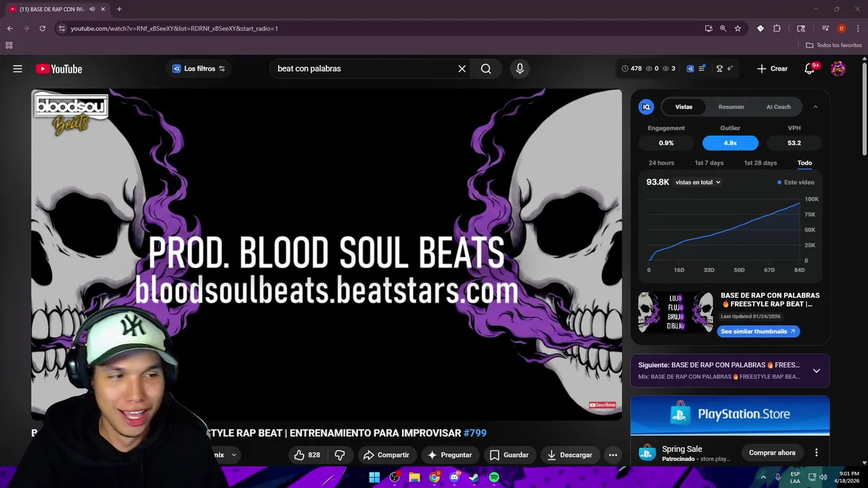Click the sparkle AI icon in vidIQ toolbar
The height and width of the screenshot is (488, 868).
[x=730, y=68]
